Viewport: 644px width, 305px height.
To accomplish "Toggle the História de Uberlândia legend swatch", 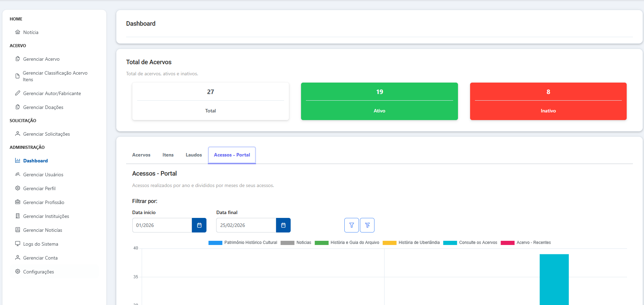I will click(x=389, y=243).
